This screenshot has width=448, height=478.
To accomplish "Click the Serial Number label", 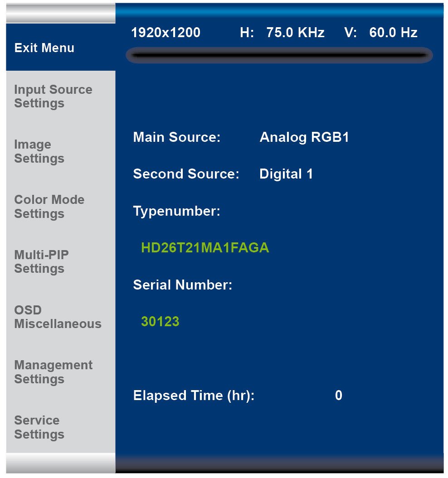I will 182,285.
